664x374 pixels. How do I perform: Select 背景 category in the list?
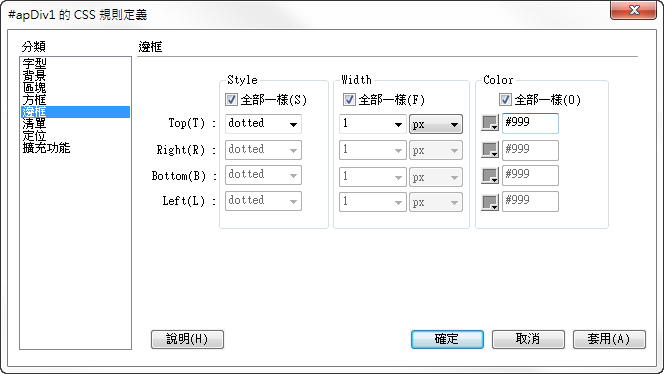(x=34, y=76)
